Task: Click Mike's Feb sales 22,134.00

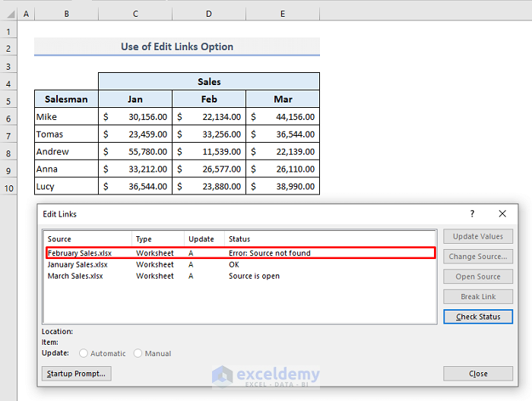Action: coord(209,117)
